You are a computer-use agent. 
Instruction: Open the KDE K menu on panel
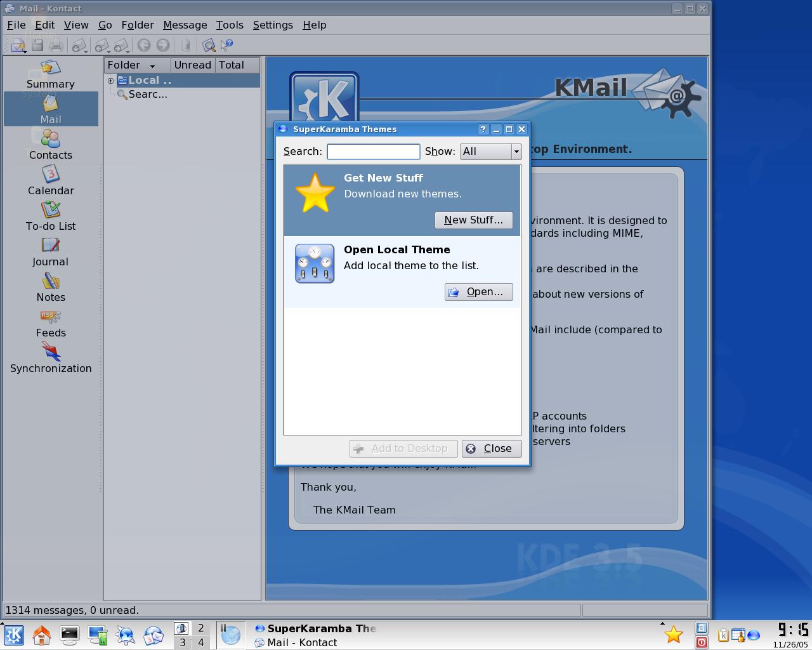point(14,635)
